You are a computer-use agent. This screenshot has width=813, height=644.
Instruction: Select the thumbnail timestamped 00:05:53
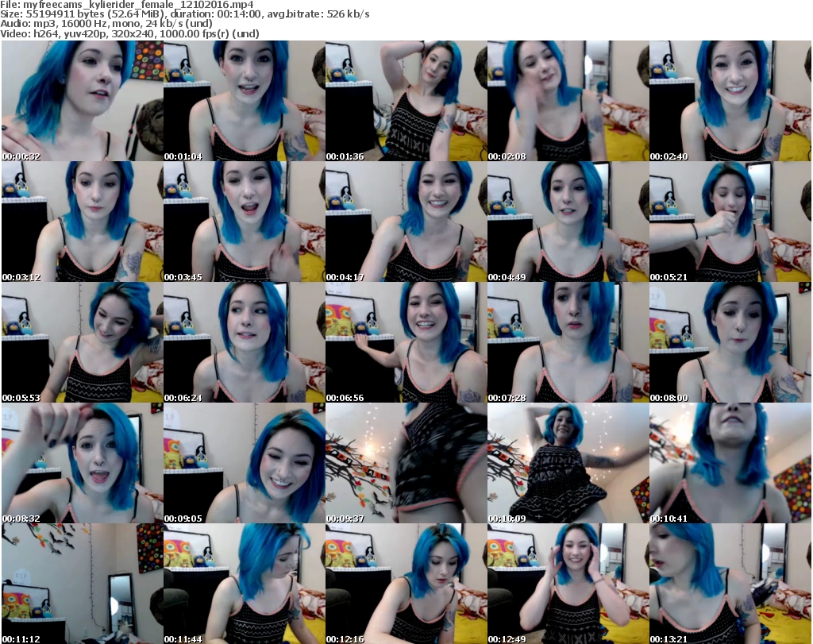[x=83, y=342]
